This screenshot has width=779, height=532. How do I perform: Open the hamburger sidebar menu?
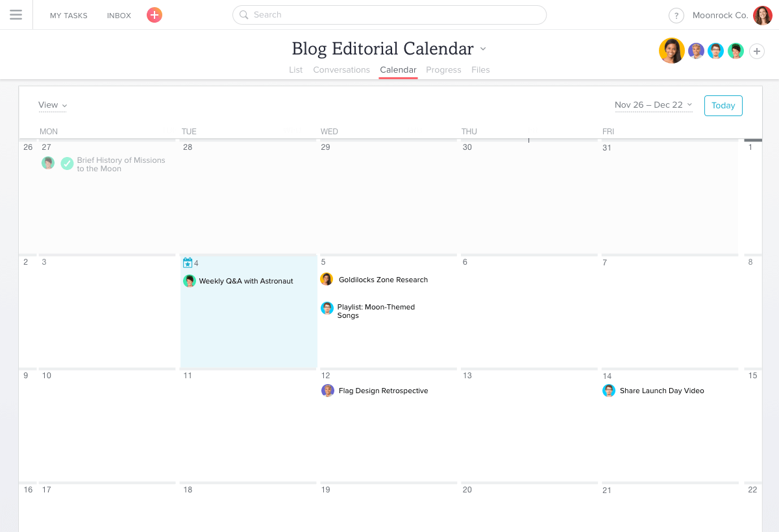[x=16, y=15]
